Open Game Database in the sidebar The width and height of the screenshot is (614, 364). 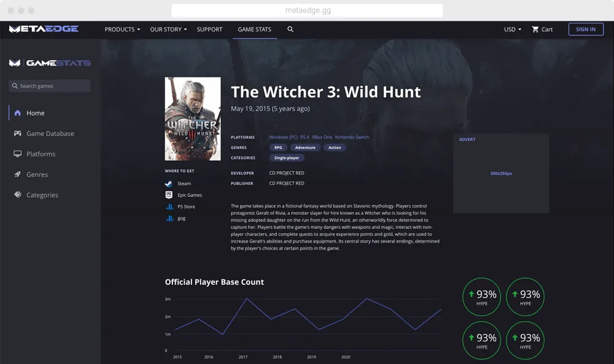click(50, 133)
